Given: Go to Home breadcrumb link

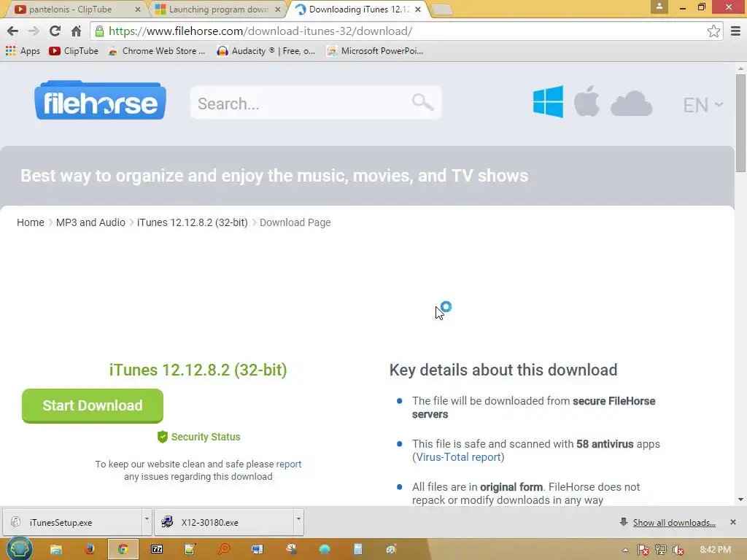Looking at the screenshot, I should point(31,222).
